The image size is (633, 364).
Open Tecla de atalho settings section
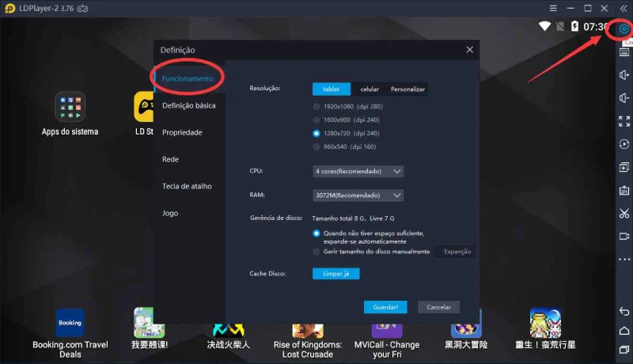click(187, 186)
